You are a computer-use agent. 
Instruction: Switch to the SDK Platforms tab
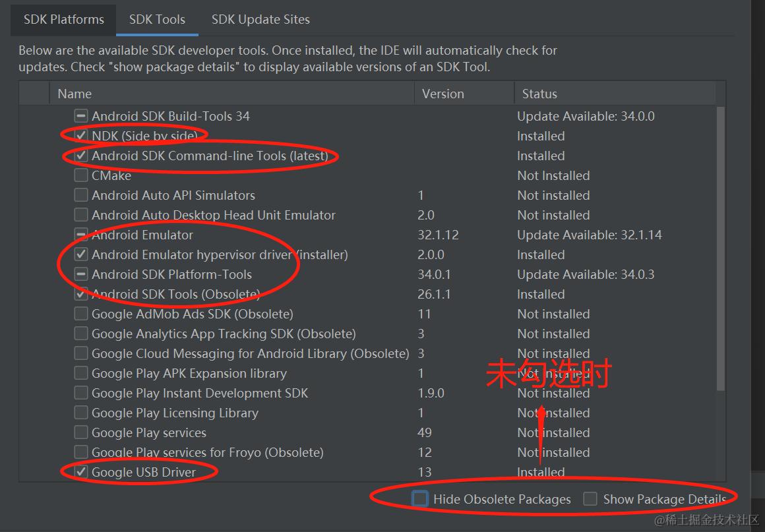pos(63,20)
